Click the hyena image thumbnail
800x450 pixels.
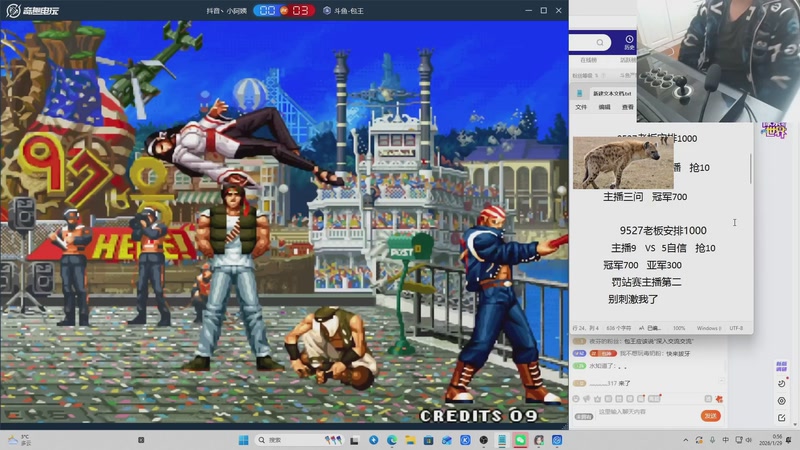coord(623,162)
